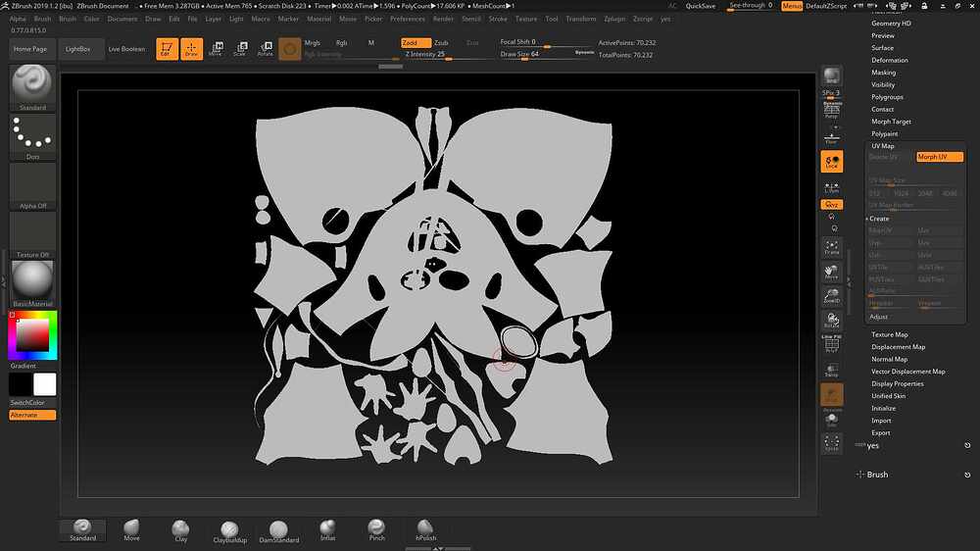Pick the hPolish brush
The height and width of the screenshot is (551, 980).
[425, 529]
